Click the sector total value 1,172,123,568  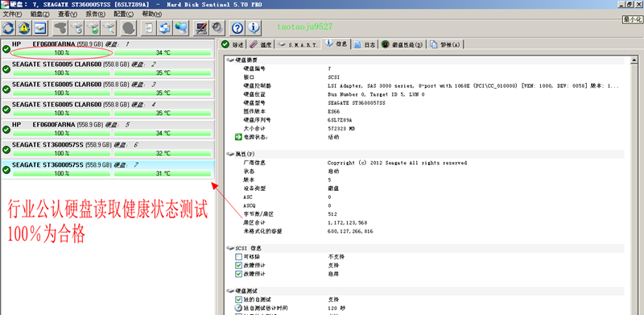pyautogui.click(x=348, y=222)
